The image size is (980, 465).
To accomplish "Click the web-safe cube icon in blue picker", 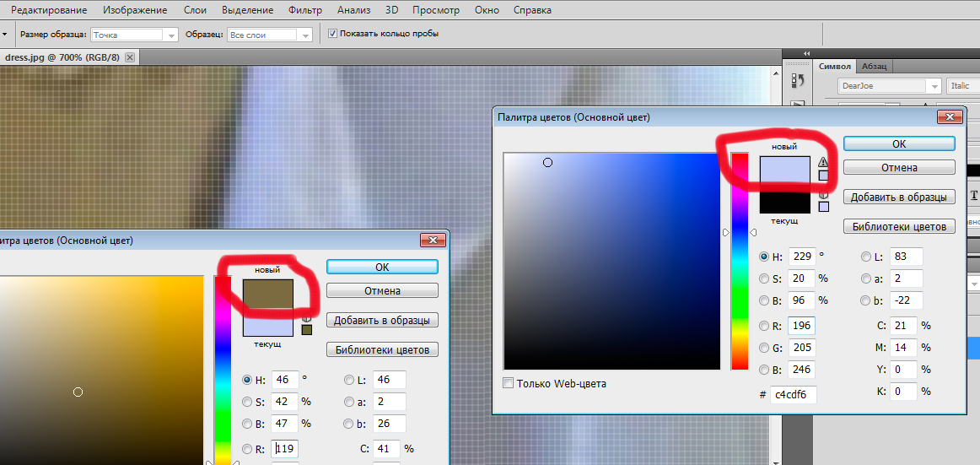I will tap(823, 196).
